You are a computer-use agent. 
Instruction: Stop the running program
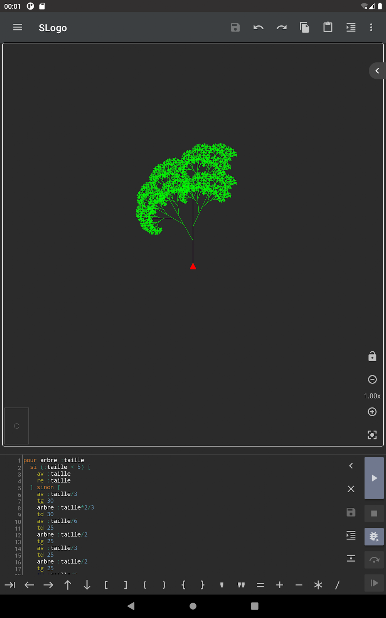[x=374, y=514]
